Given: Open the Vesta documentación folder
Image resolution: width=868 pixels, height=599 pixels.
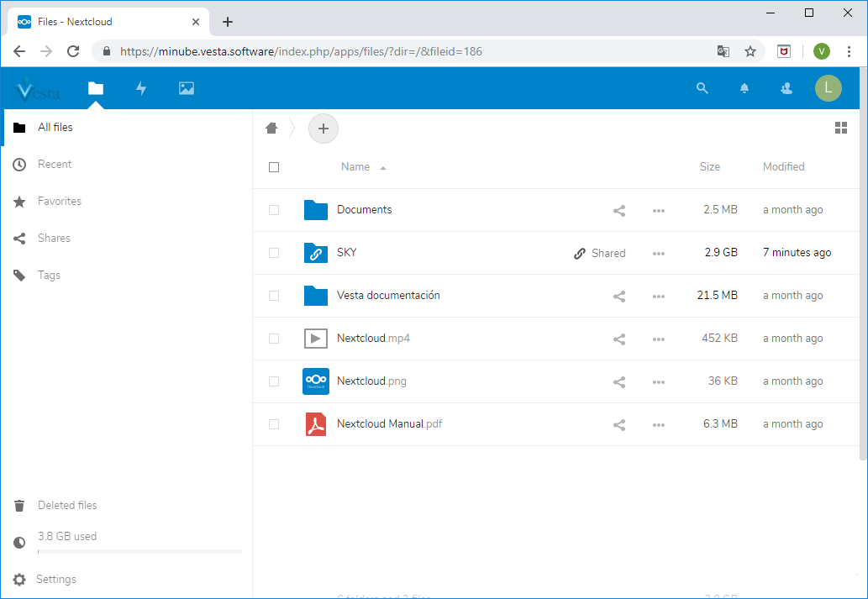Looking at the screenshot, I should [x=388, y=296].
